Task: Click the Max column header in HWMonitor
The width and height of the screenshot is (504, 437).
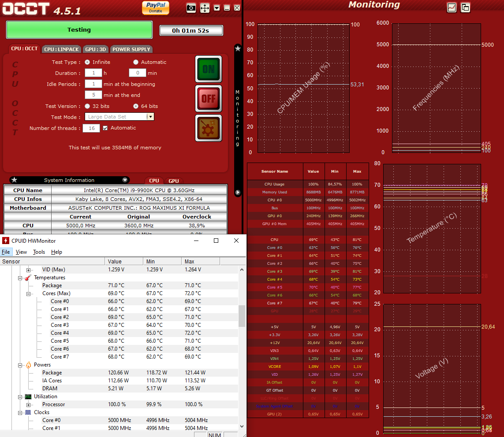Action: click(x=201, y=261)
